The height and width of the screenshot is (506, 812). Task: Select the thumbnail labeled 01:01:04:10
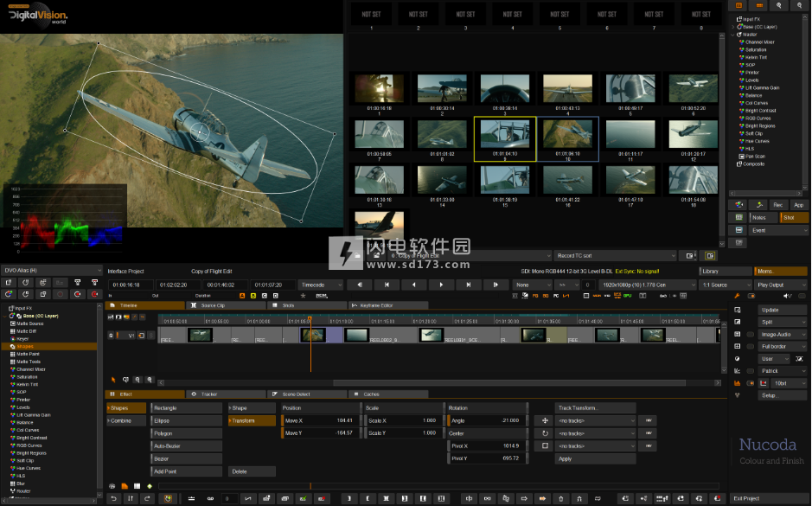click(505, 138)
